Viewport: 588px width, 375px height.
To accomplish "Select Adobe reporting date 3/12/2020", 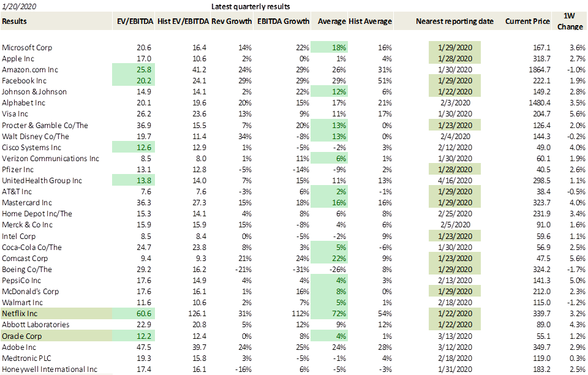I will tap(454, 347).
